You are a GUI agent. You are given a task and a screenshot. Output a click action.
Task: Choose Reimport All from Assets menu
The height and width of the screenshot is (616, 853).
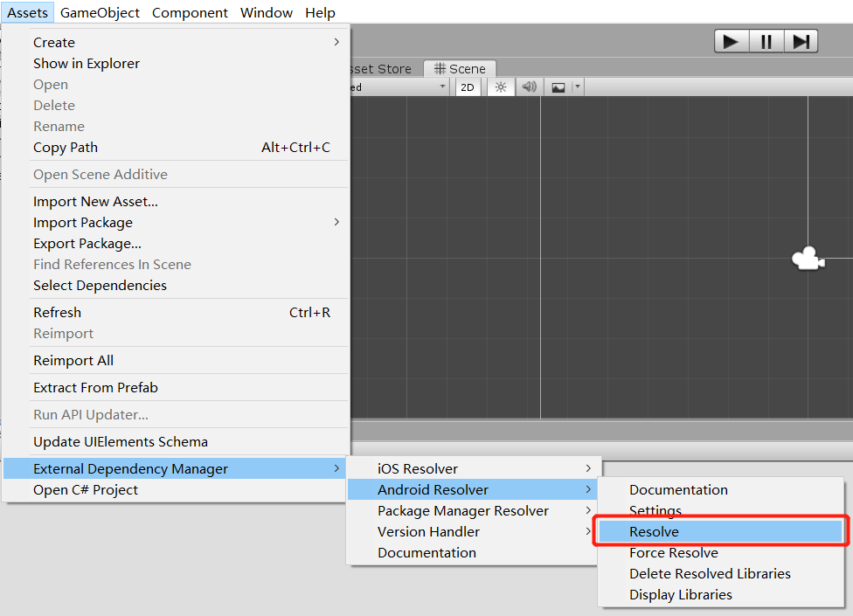[73, 360]
